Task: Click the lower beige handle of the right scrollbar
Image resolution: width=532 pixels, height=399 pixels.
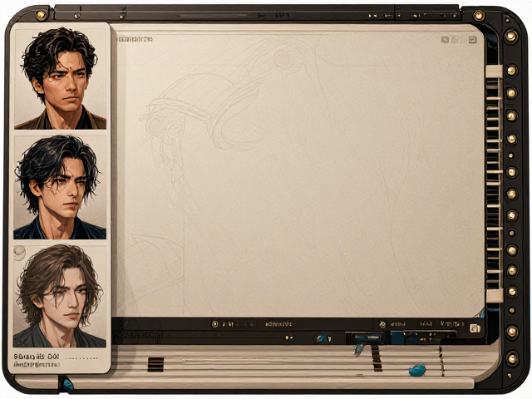Action: [495, 296]
